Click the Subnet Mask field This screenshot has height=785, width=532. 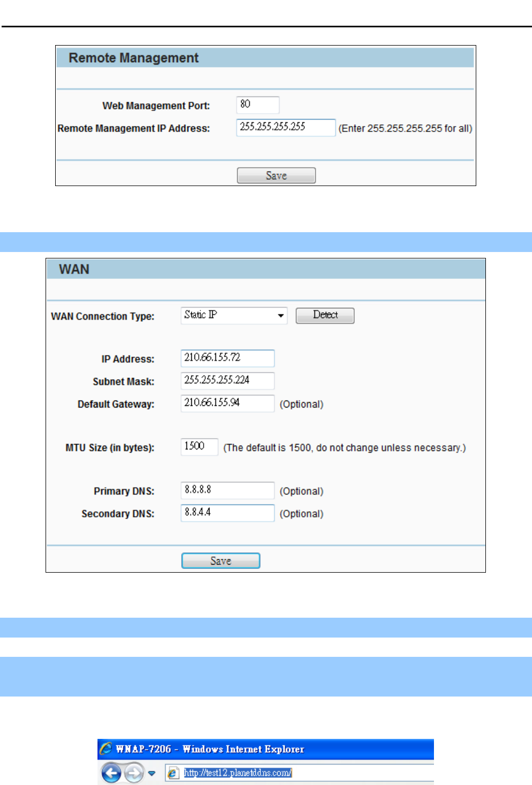click(x=228, y=381)
